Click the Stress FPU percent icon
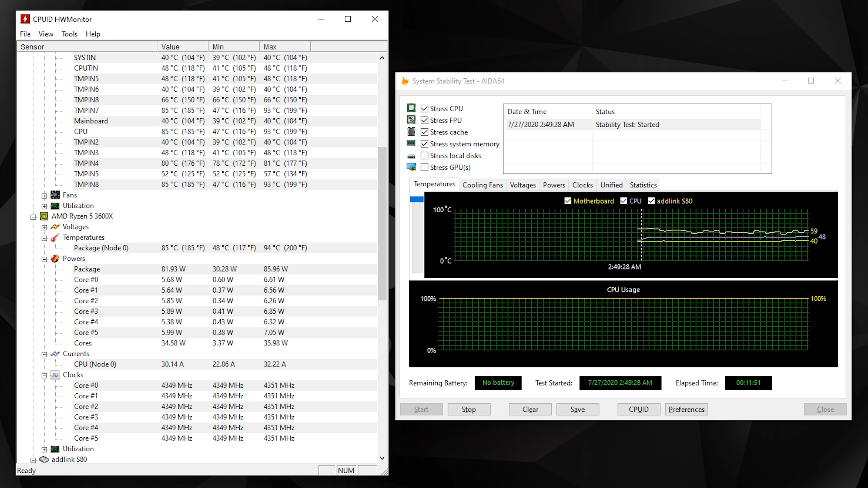Viewport: 868px width, 488px height. click(411, 120)
